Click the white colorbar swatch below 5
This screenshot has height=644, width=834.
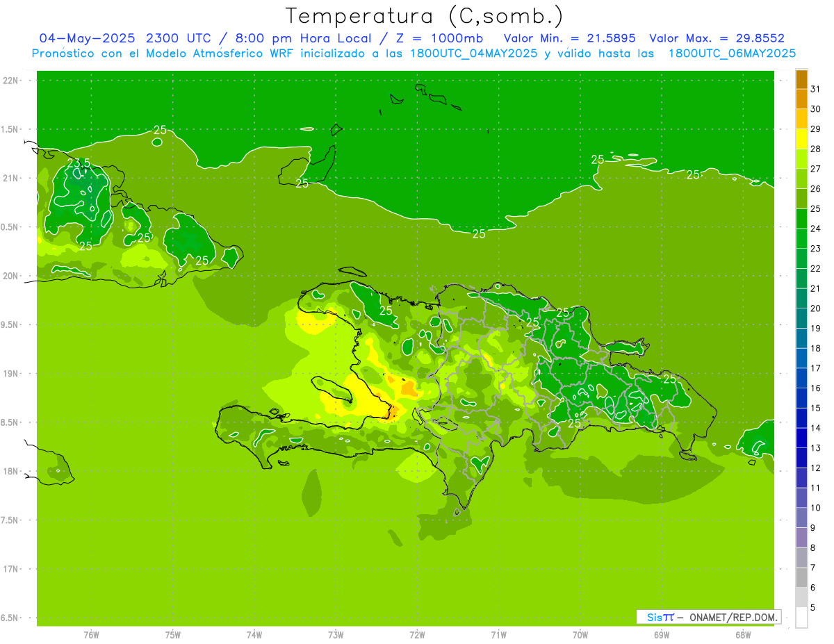click(801, 618)
